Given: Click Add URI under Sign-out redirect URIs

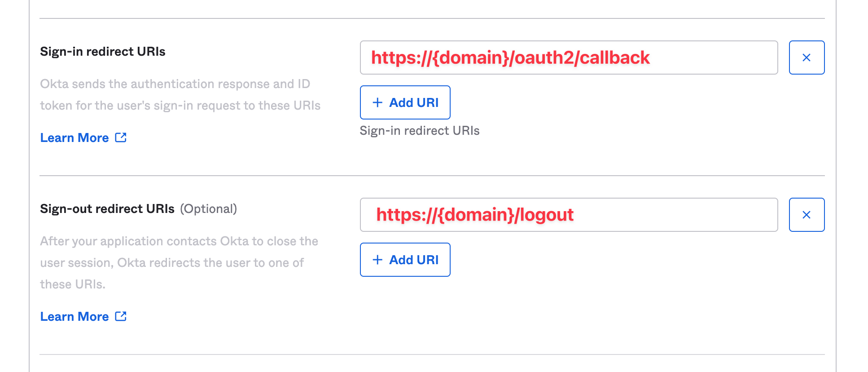Looking at the screenshot, I should click(405, 260).
